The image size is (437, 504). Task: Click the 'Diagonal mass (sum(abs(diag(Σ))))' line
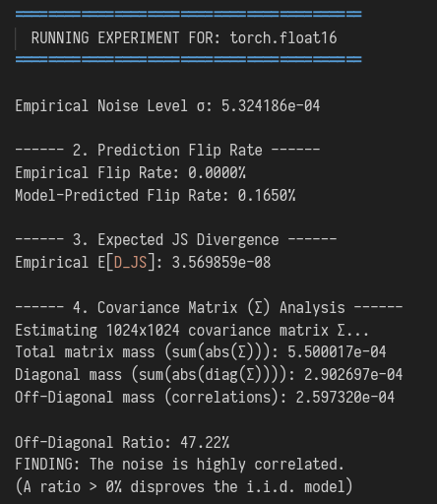coord(209,374)
